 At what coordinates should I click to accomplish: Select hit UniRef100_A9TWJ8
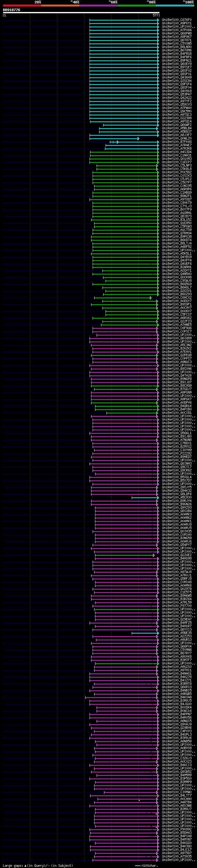click(176, 572)
